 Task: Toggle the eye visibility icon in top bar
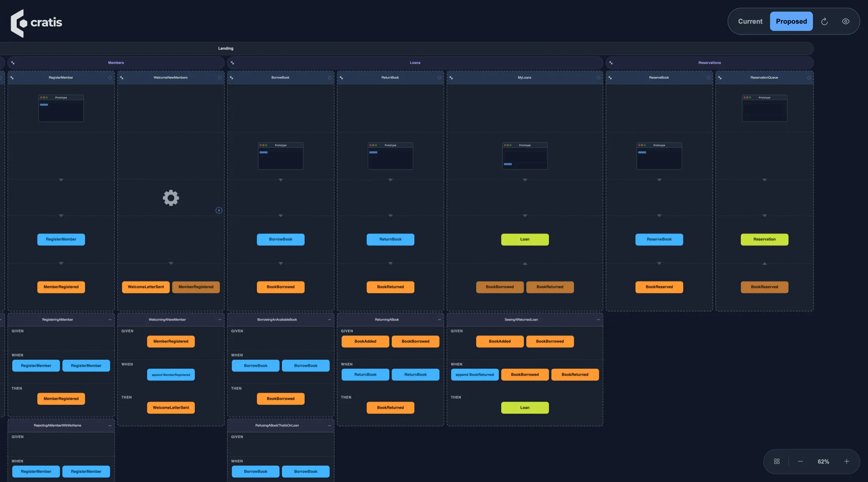[x=846, y=22]
